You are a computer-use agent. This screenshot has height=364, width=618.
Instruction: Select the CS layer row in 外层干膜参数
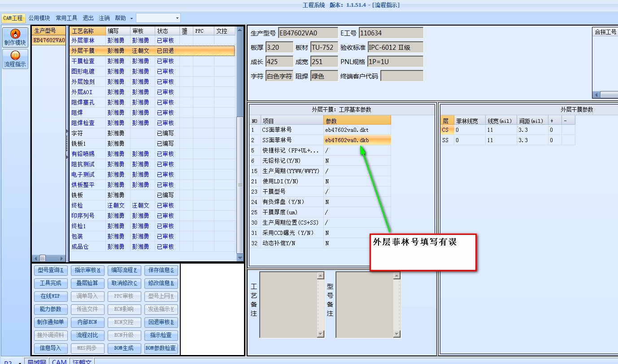pyautogui.click(x=508, y=130)
